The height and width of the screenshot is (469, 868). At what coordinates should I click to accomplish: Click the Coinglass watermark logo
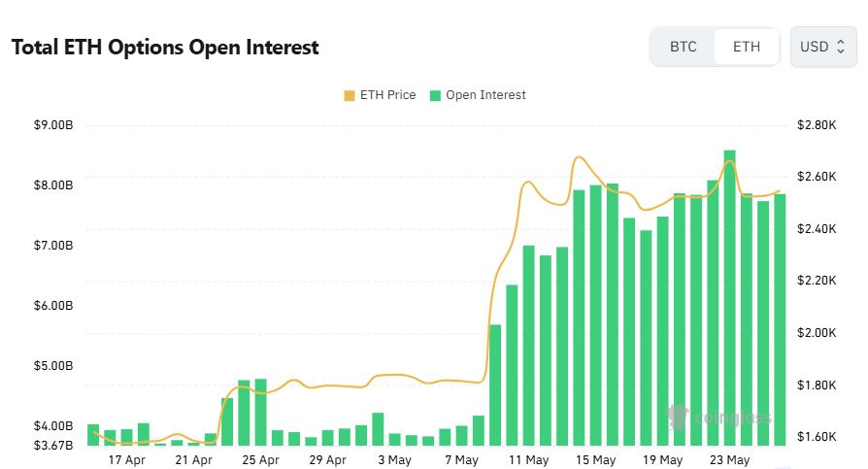coord(719,417)
